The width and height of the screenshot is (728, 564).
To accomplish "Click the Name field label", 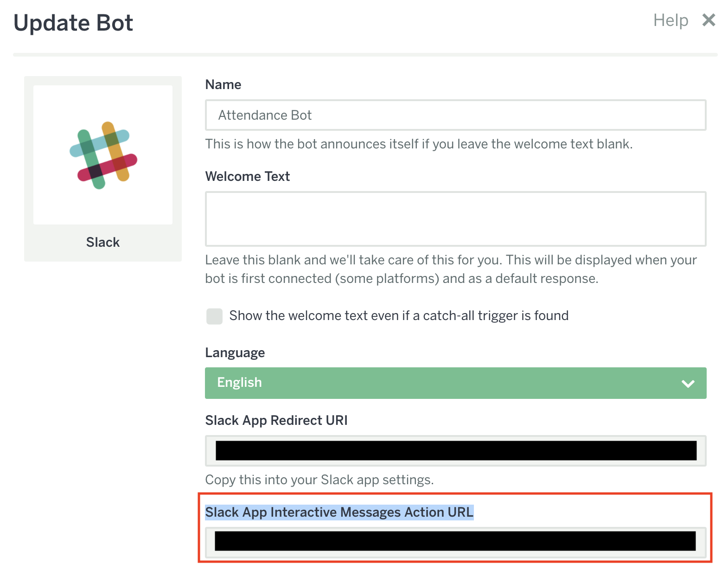I will (x=223, y=84).
